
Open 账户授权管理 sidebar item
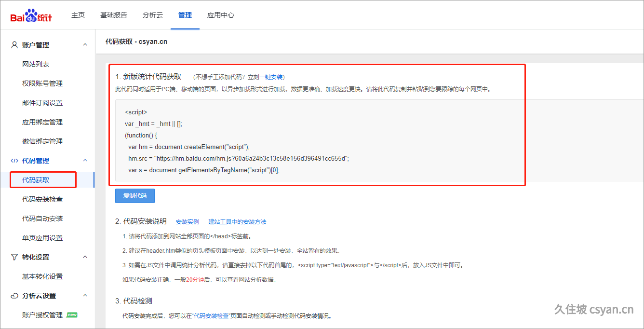(x=42, y=315)
